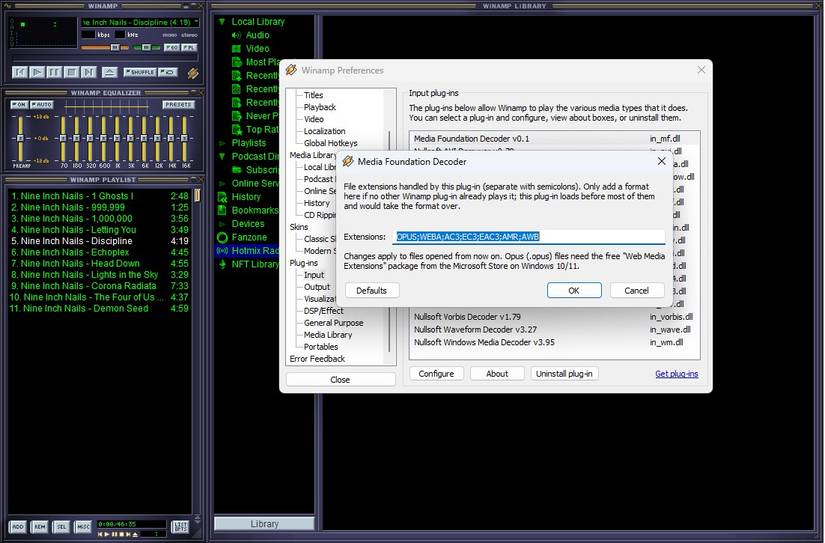Expand the Online Services tree node
Image resolution: width=825 pixels, height=543 pixels.
222,183
